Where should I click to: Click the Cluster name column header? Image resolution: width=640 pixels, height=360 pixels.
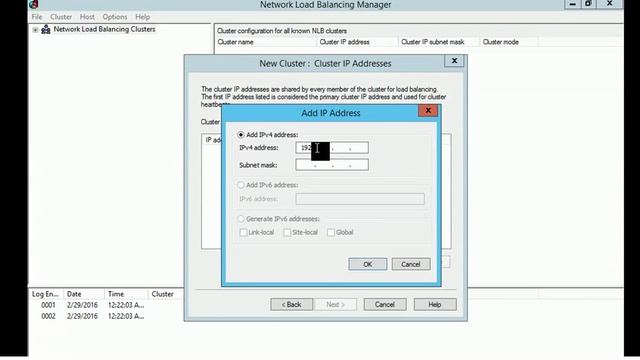265,42
